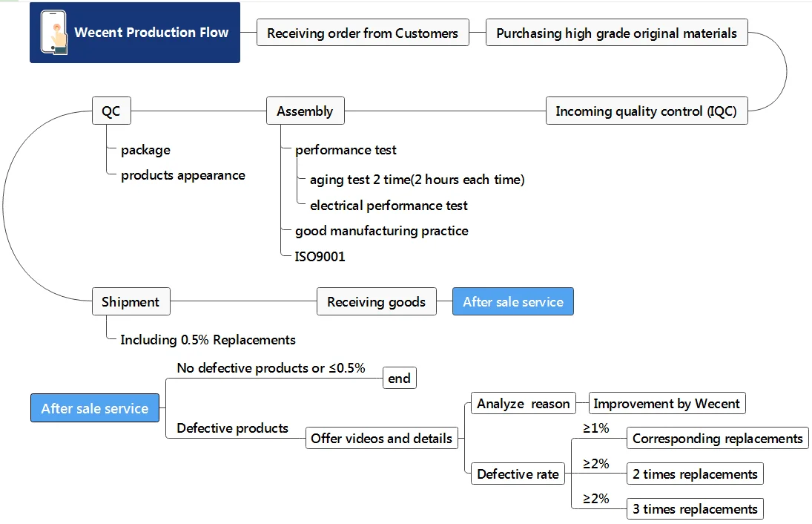812x524 pixels.
Task: Select the Improvement by Wecent box
Action: coord(667,404)
